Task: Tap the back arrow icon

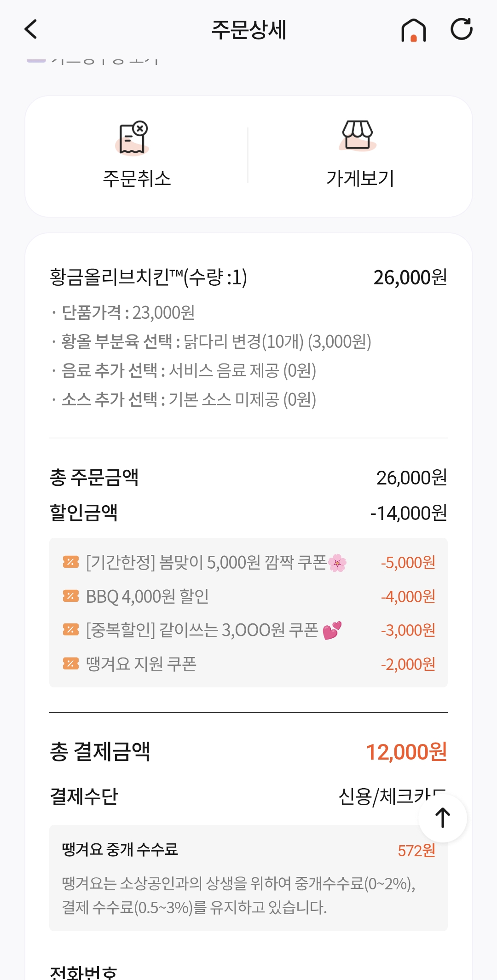Action: click(30, 29)
